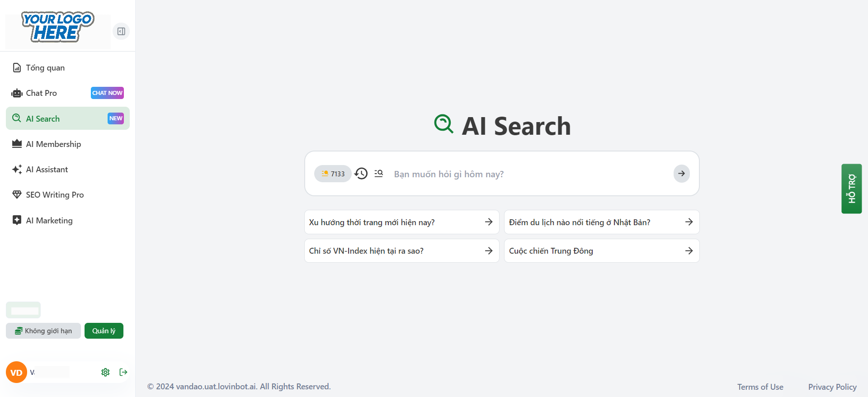Click the 7133 credits badge
Viewport: 868px width, 397px height.
[333, 174]
